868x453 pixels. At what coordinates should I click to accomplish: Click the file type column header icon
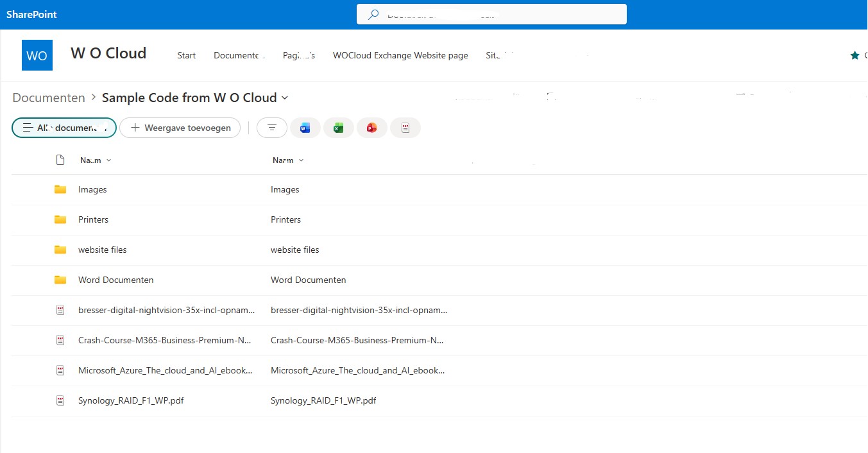pyautogui.click(x=60, y=160)
